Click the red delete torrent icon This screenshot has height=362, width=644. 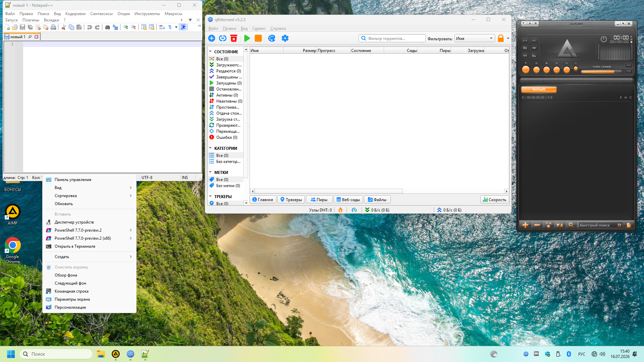234,38
